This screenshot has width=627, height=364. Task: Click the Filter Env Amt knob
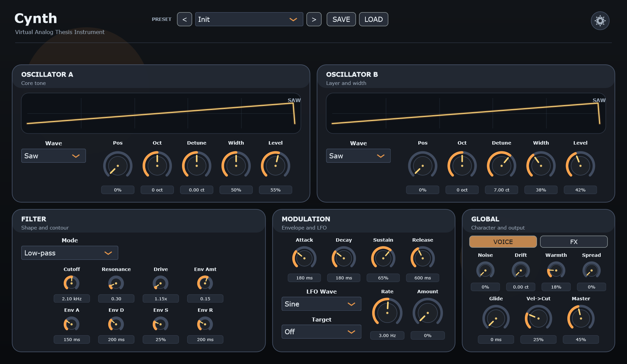tap(205, 283)
